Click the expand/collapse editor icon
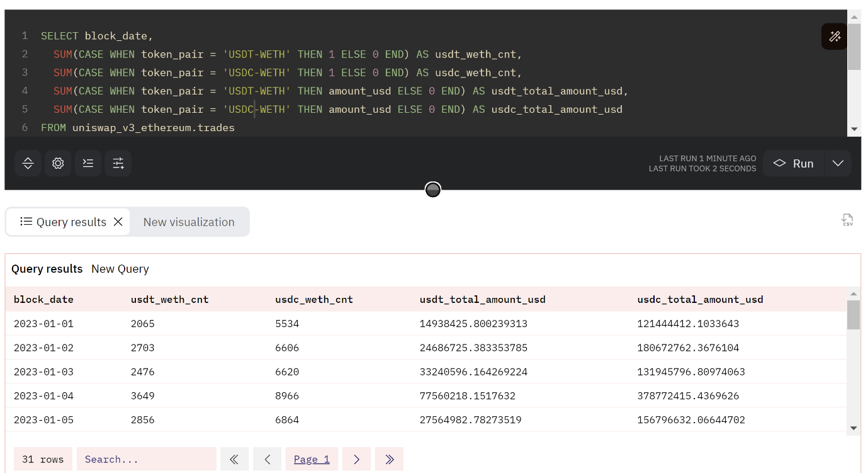This screenshot has width=868, height=473. tap(28, 163)
